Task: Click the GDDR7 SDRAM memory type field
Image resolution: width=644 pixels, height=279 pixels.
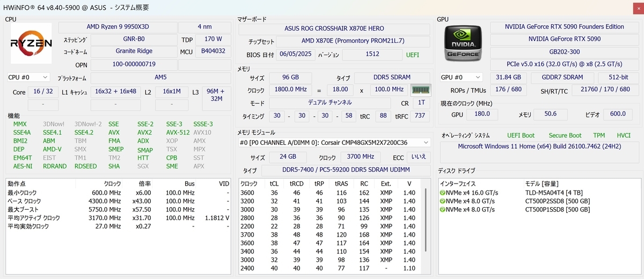Action: pyautogui.click(x=562, y=77)
